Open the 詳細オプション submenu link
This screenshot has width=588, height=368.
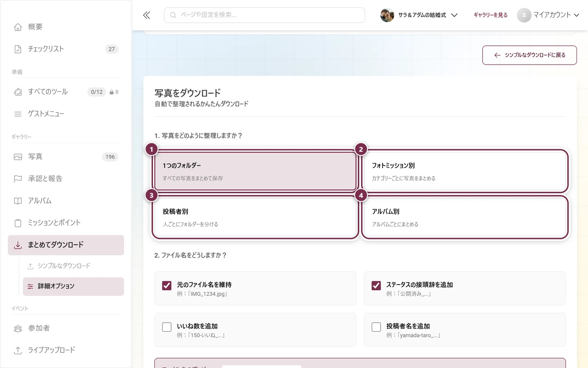73,287
